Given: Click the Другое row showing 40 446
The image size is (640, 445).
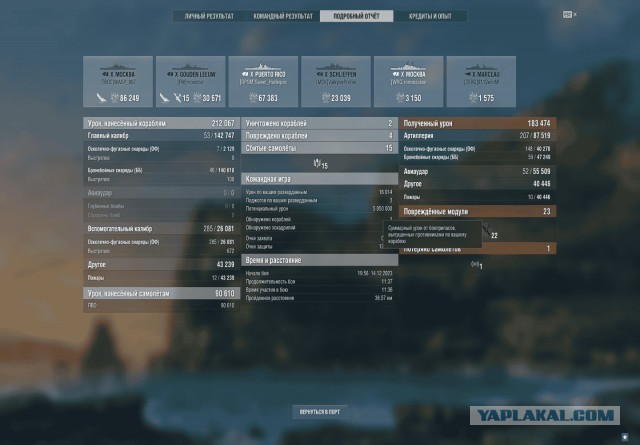Looking at the screenshot, I should coord(478,184).
